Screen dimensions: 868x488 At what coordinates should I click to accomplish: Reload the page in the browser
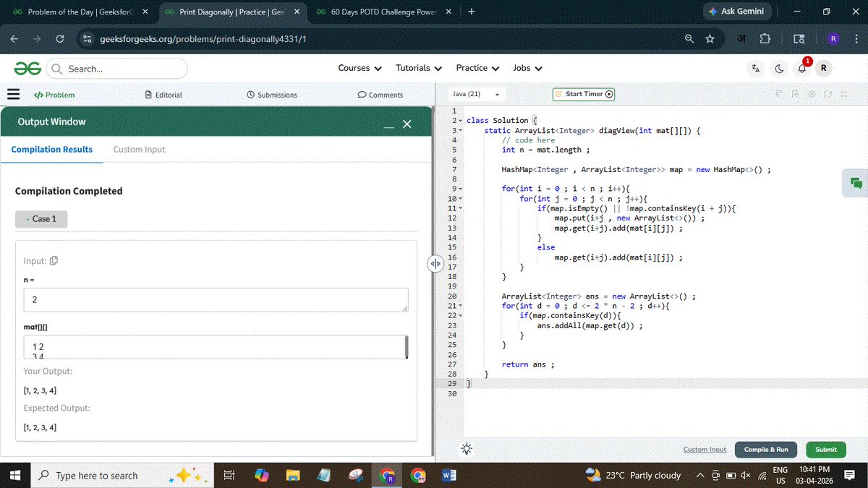click(x=60, y=38)
